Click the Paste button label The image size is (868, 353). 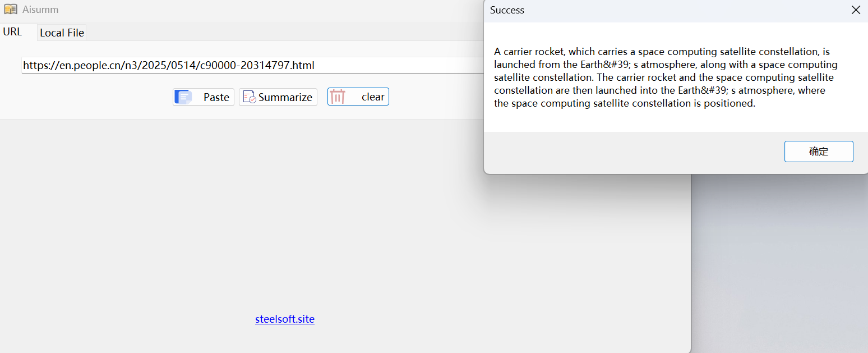click(x=216, y=97)
